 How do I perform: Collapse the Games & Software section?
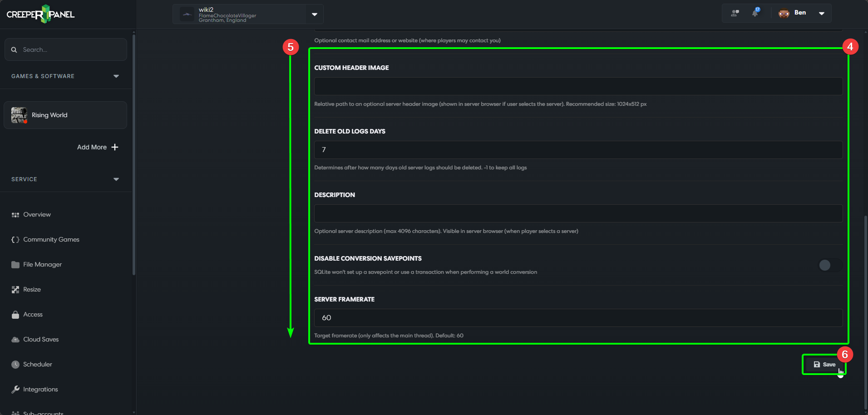pyautogui.click(x=116, y=76)
